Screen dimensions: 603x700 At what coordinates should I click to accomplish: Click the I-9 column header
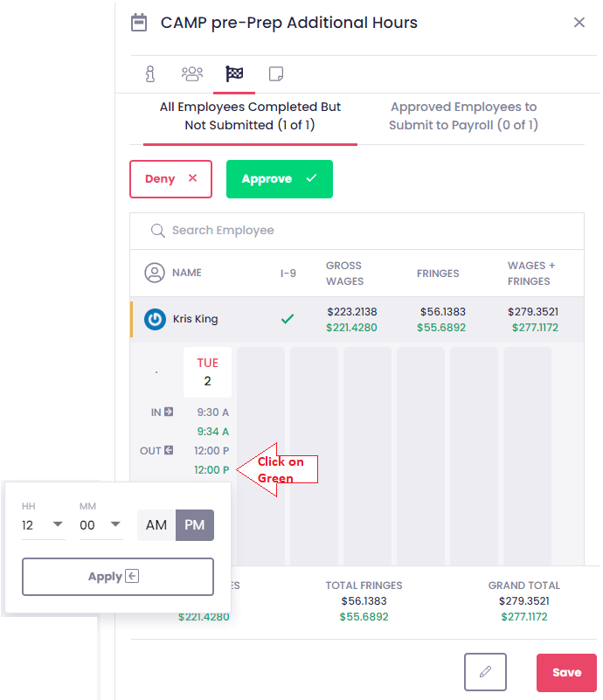(288, 274)
